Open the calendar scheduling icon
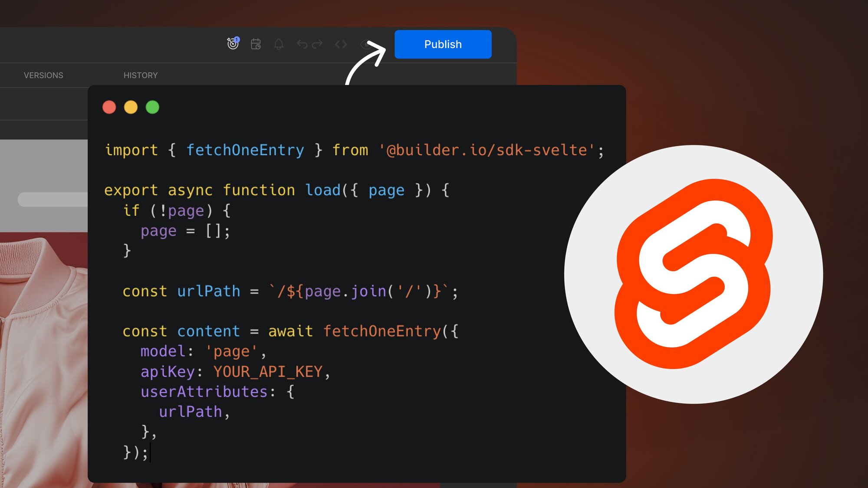Image resolution: width=868 pixels, height=488 pixels. [x=256, y=44]
